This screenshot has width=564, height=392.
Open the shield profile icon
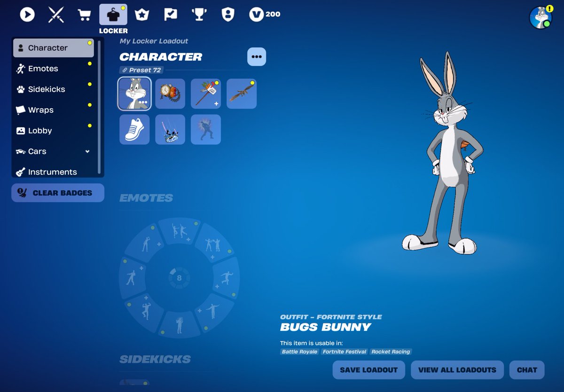click(228, 15)
